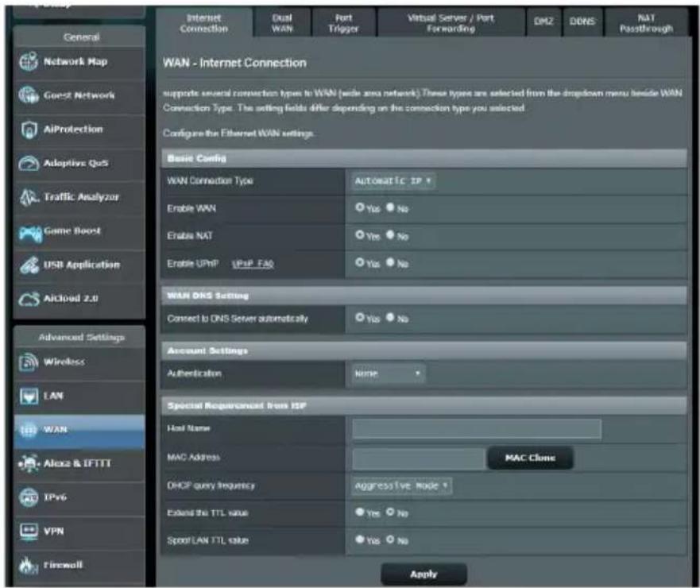Viewport: 700px width, 588px height.
Task: Set Enable UPnP to Yes
Action: 359,262
